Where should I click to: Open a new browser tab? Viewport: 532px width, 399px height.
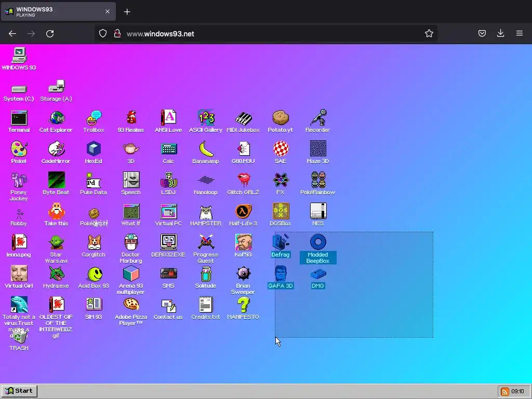click(127, 12)
